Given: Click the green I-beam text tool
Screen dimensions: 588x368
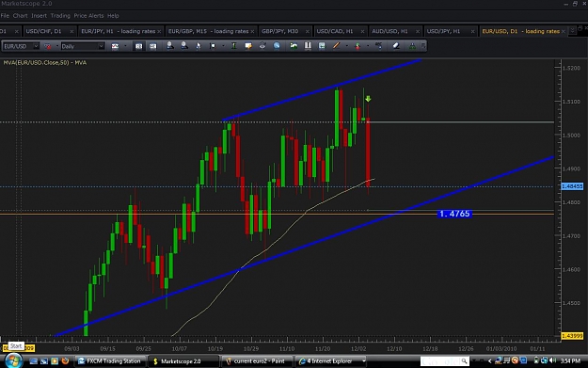Looking at the screenshot, I should click(x=234, y=46).
